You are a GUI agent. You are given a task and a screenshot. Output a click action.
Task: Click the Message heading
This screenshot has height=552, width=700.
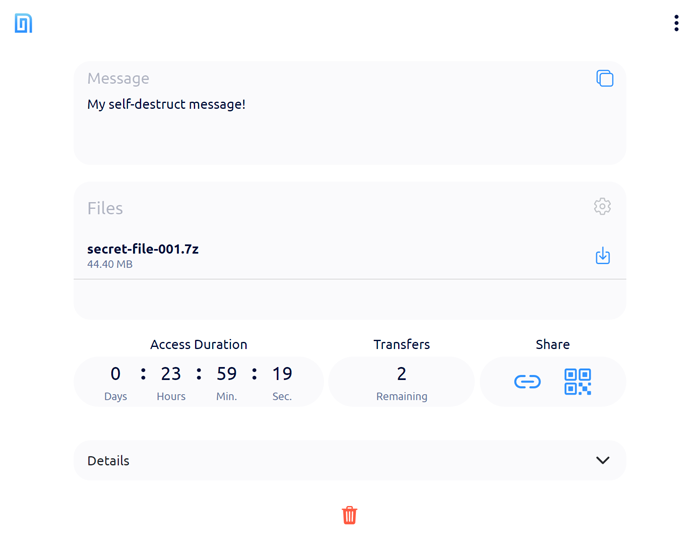[x=118, y=79]
